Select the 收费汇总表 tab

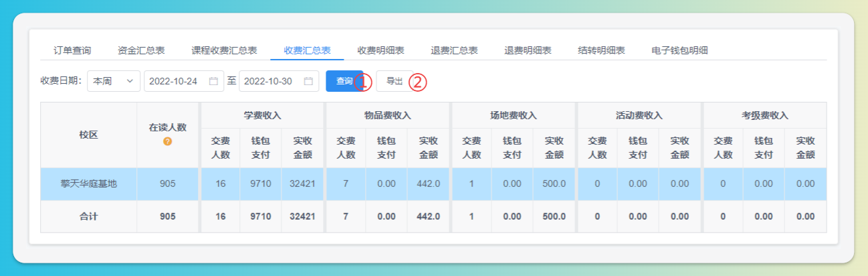tap(307, 50)
